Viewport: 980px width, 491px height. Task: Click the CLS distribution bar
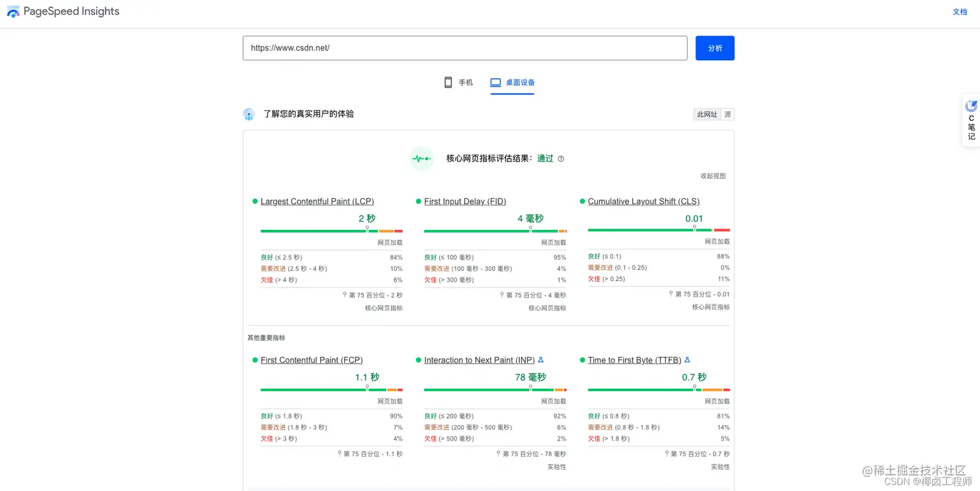[659, 230]
